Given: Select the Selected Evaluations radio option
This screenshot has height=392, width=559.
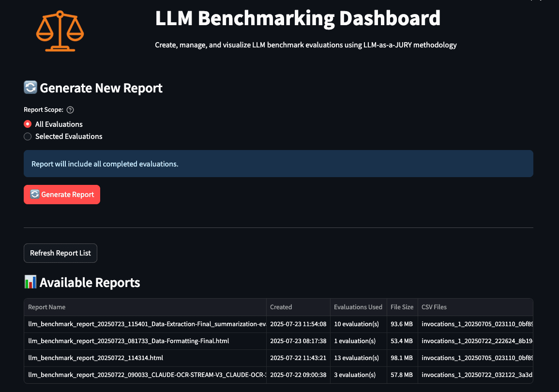Looking at the screenshot, I should tap(28, 136).
